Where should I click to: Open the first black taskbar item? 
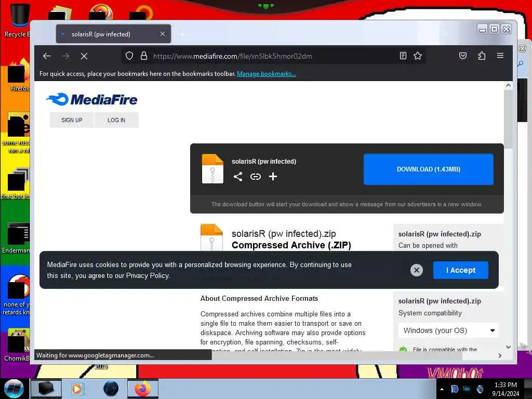pyautogui.click(x=46, y=389)
